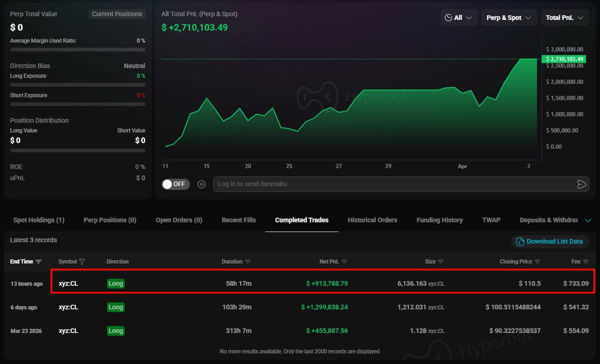Click Net PnL value +913,788.79

click(327, 283)
